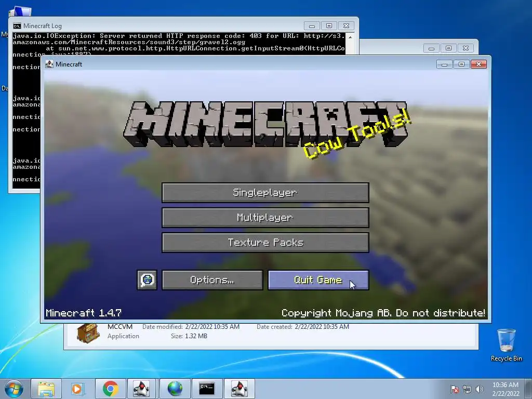532x399 pixels.
Task: Minimize the Minecraft Log window
Action: click(x=312, y=26)
